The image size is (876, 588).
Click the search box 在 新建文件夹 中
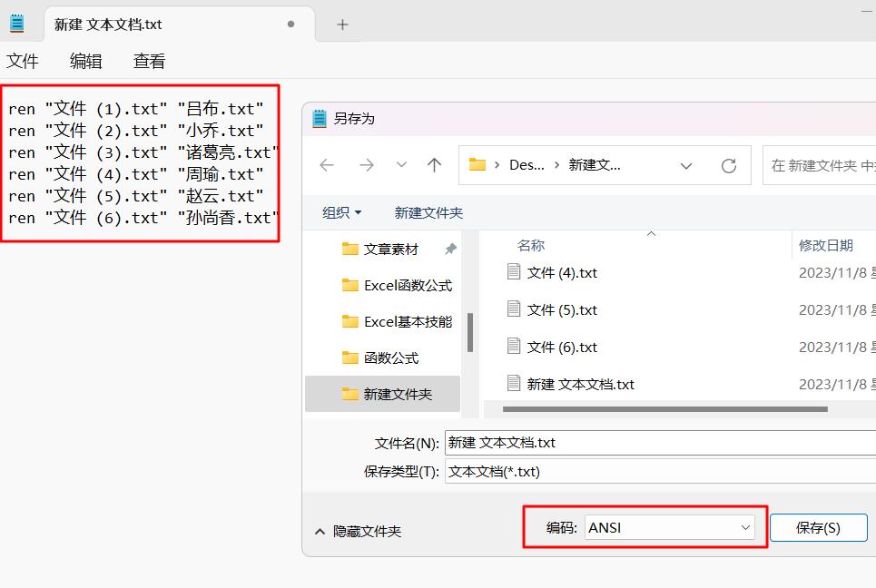(x=819, y=165)
